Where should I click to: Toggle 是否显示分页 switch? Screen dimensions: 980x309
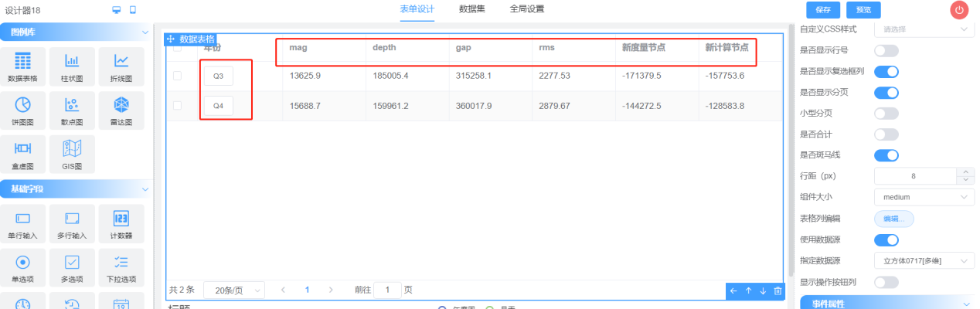coord(886,93)
